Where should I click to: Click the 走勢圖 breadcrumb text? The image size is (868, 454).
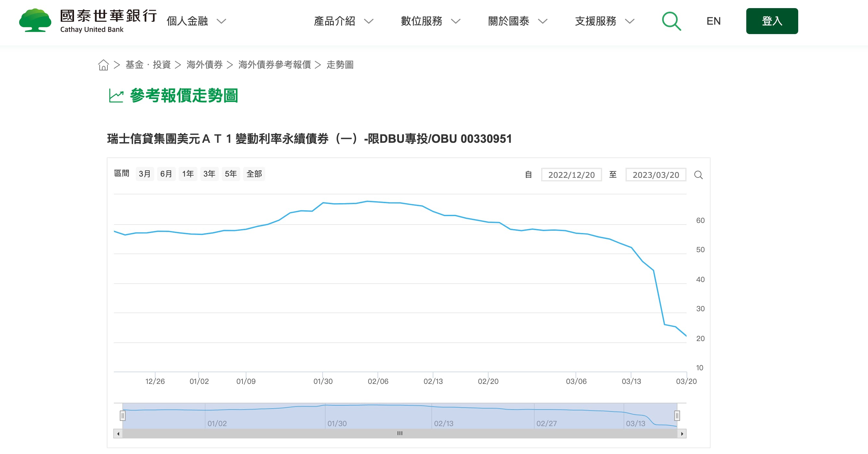point(340,65)
